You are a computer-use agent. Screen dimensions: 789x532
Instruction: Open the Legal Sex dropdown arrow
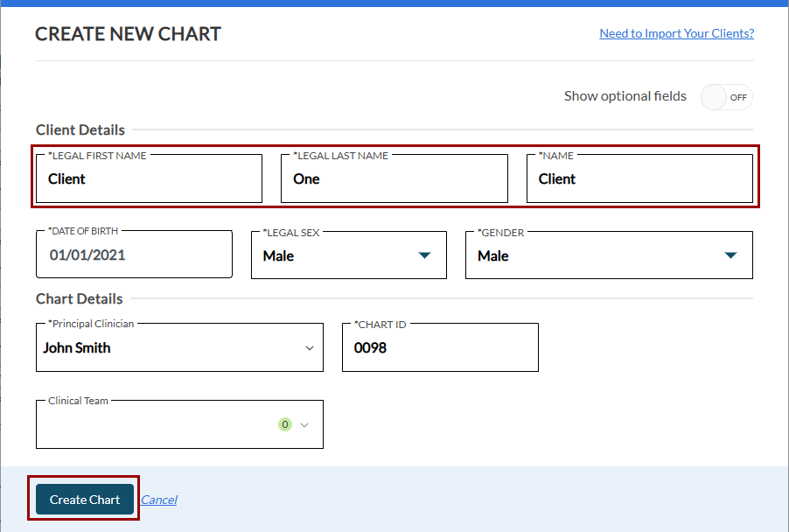(424, 255)
